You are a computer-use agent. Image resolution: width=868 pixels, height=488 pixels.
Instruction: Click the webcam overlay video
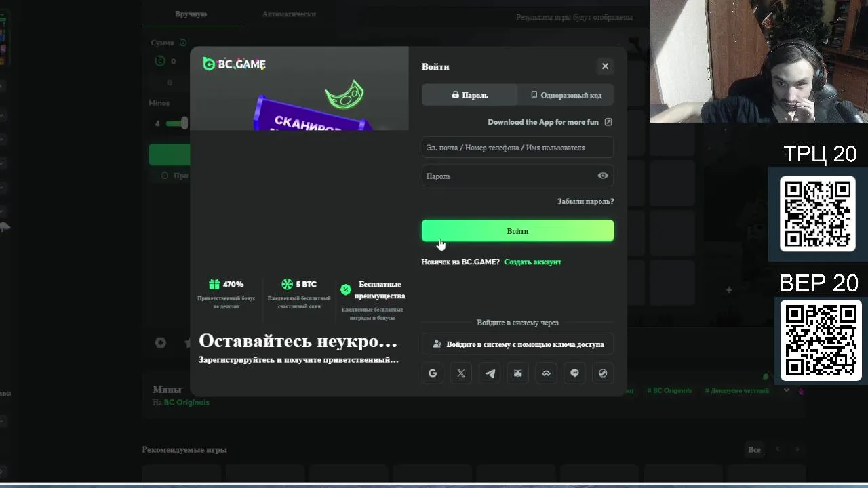759,61
